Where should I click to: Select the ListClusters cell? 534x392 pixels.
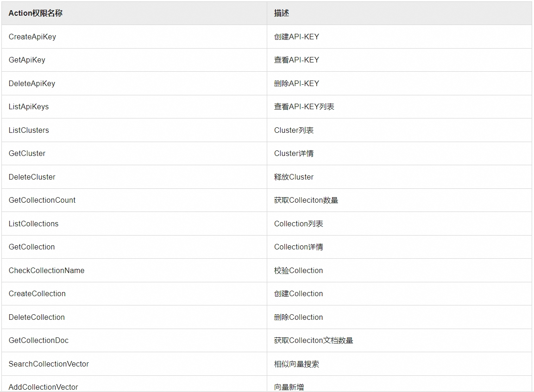tap(29, 130)
